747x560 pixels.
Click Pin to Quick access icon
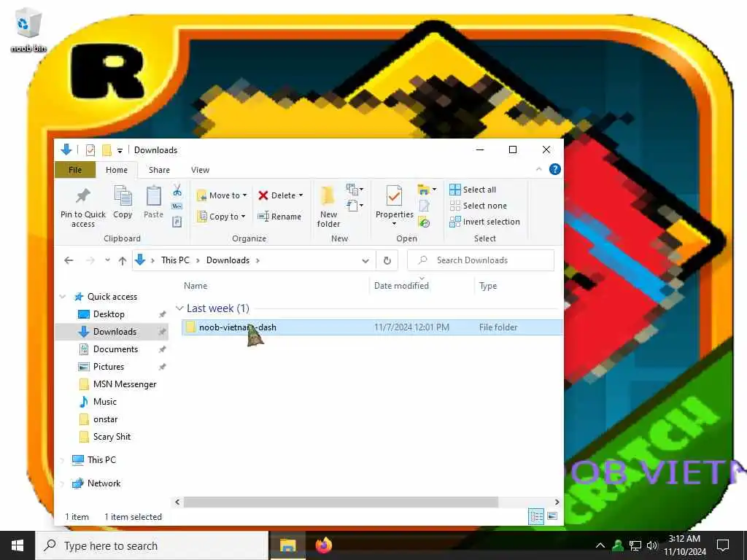(83, 206)
